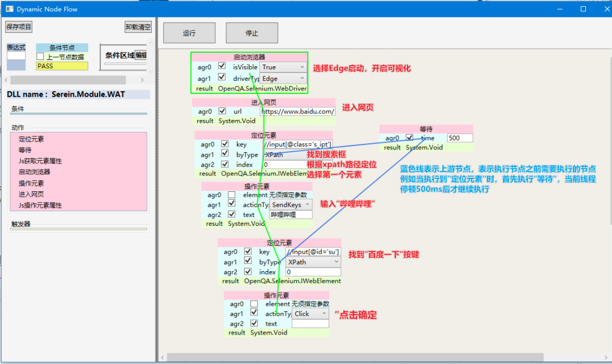The width and height of the screenshot is (612, 364).
Task: Click the empty text field in Click node
Action: (311, 324)
